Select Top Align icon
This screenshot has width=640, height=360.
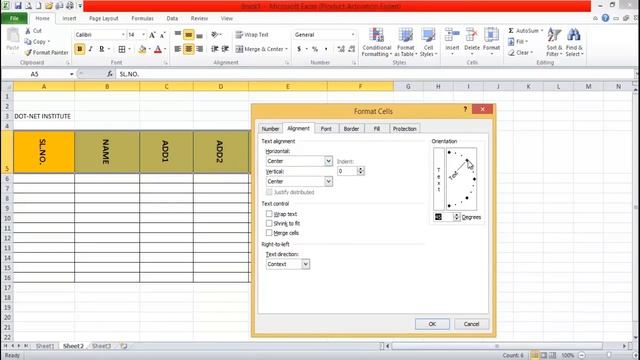click(x=178, y=35)
